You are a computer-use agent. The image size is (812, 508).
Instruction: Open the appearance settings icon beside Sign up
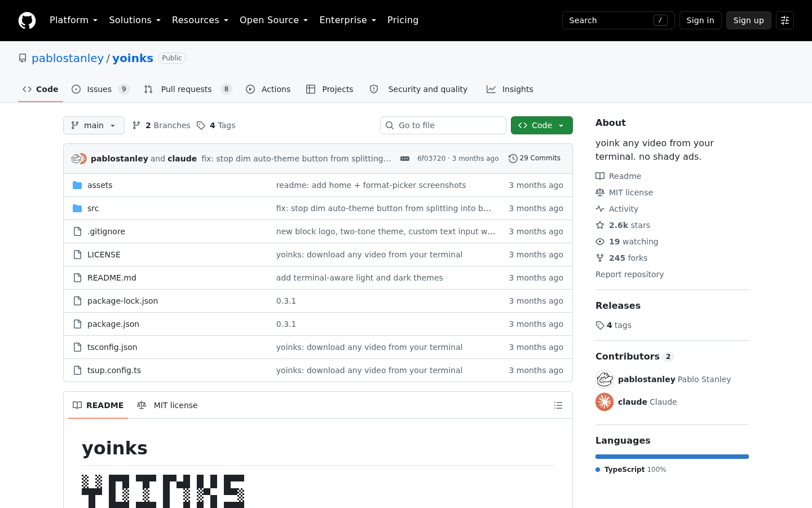coord(785,20)
